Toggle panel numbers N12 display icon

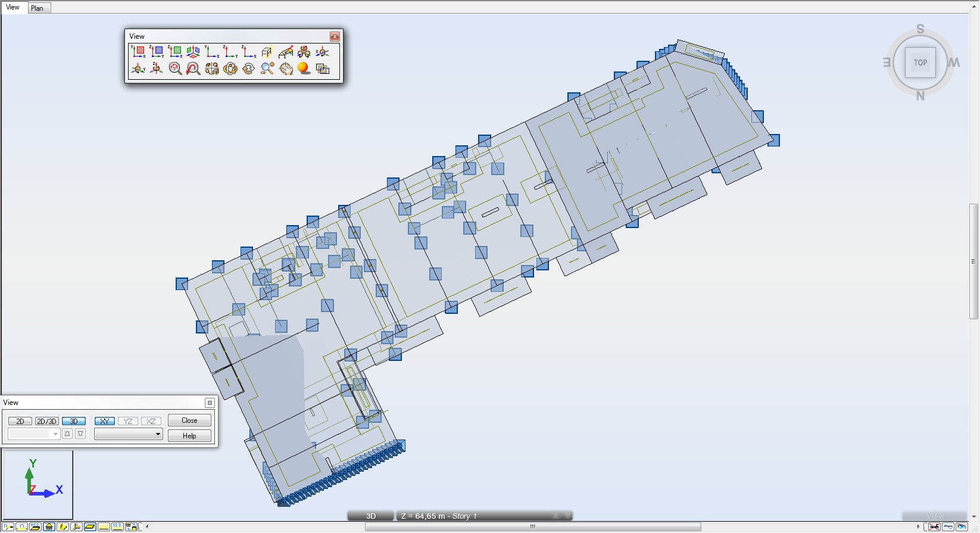coord(36,526)
